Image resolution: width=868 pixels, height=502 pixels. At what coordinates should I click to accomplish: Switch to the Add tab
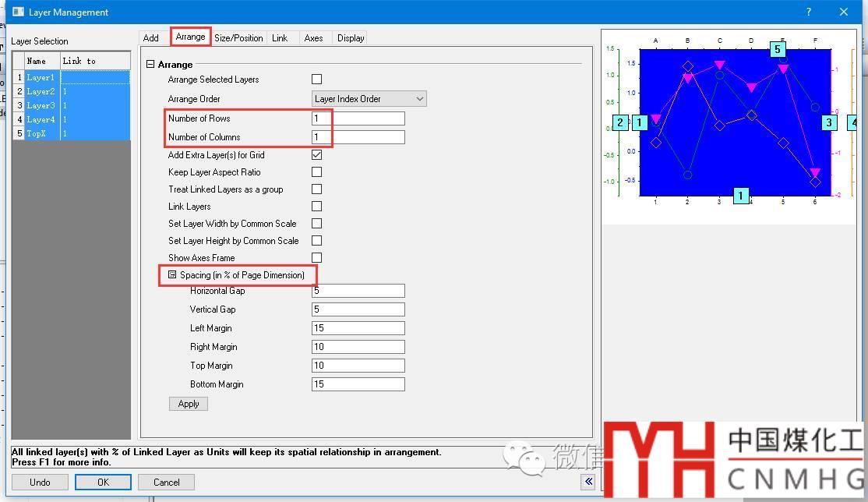tap(150, 37)
